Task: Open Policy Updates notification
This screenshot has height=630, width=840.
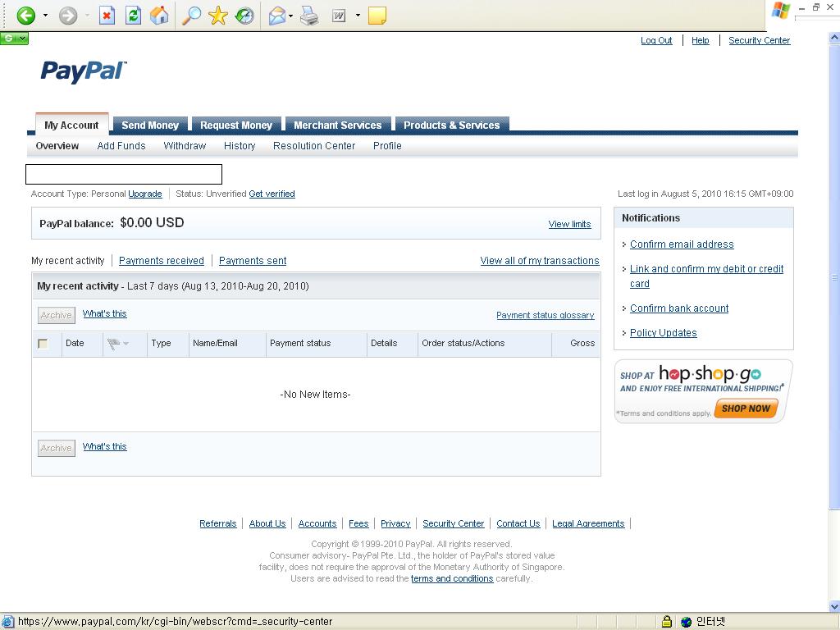Action: tap(663, 333)
